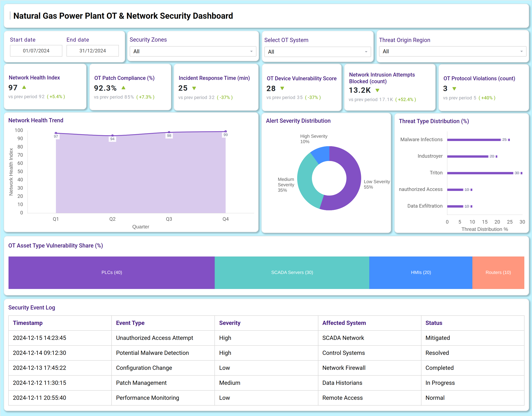
Task: Open the End date input field
Action: click(92, 51)
